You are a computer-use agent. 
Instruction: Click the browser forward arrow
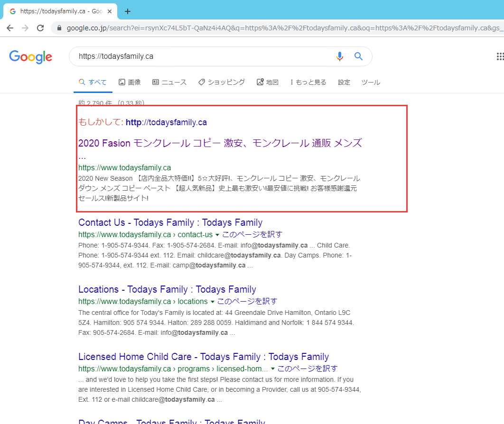click(x=25, y=28)
